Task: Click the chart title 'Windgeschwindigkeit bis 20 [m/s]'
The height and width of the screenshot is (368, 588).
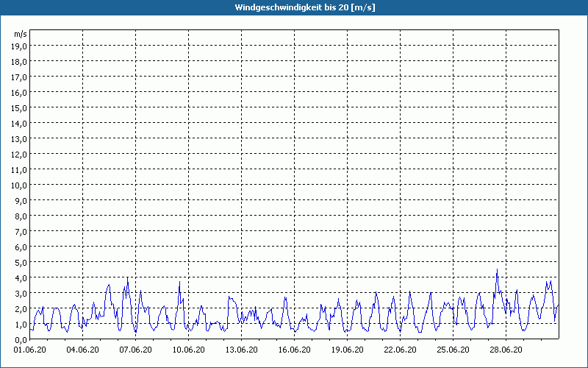Action: (x=305, y=7)
